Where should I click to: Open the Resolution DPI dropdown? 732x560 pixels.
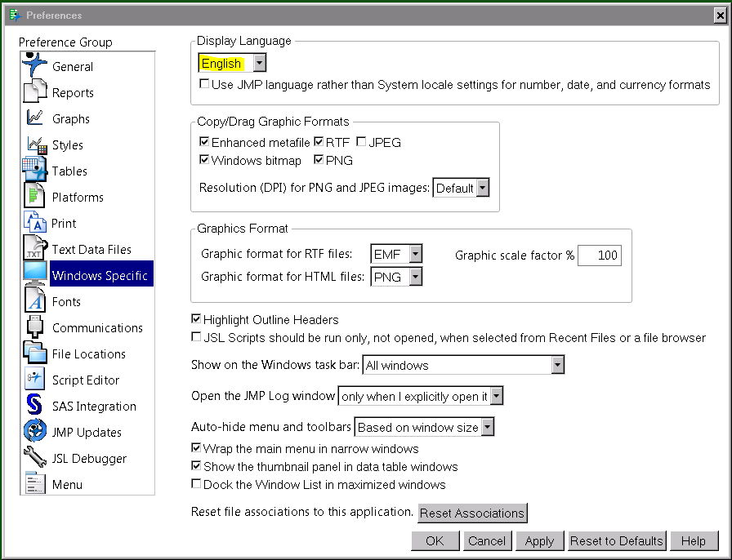pyautogui.click(x=483, y=188)
